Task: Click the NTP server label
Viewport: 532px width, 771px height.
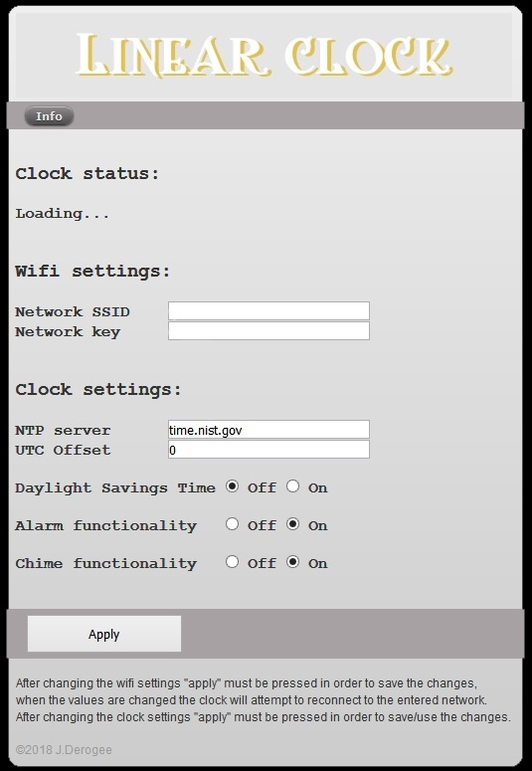Action: [x=63, y=430]
